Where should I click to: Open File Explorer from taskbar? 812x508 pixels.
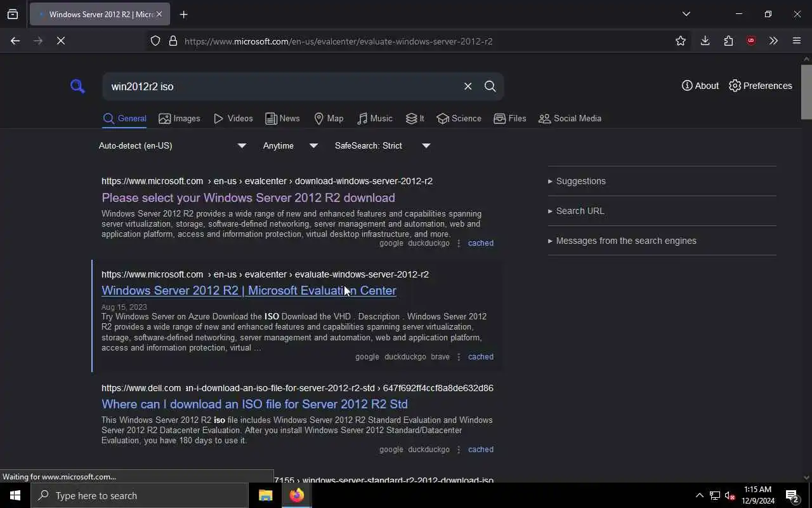pyautogui.click(x=265, y=495)
